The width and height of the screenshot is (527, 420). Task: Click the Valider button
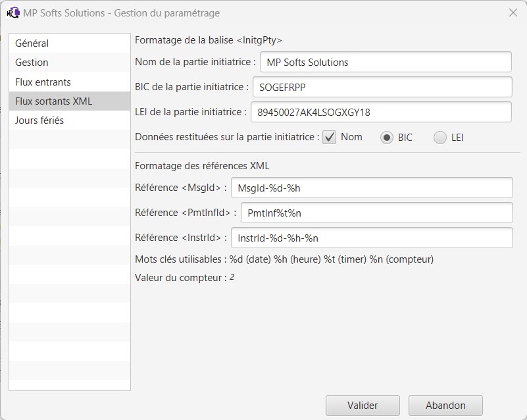[x=363, y=406]
